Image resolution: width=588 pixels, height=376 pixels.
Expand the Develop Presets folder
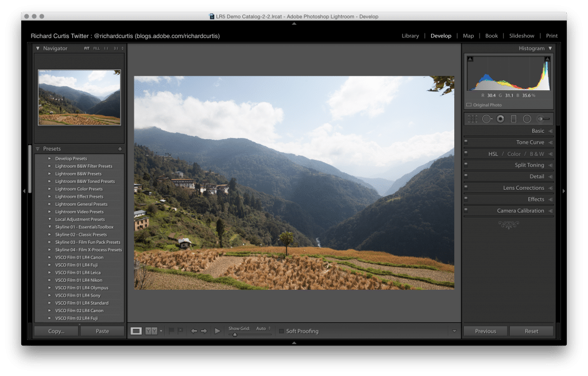click(49, 159)
